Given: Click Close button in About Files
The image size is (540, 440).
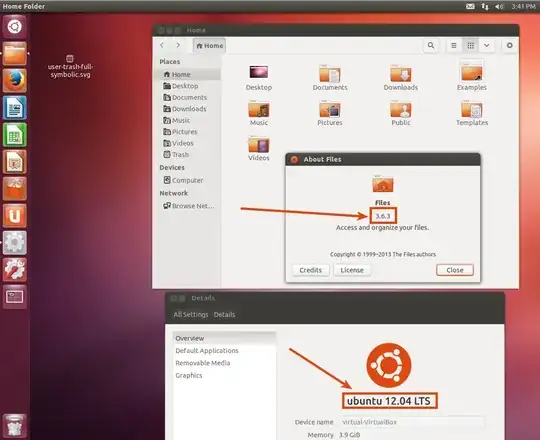Looking at the screenshot, I should tap(455, 270).
